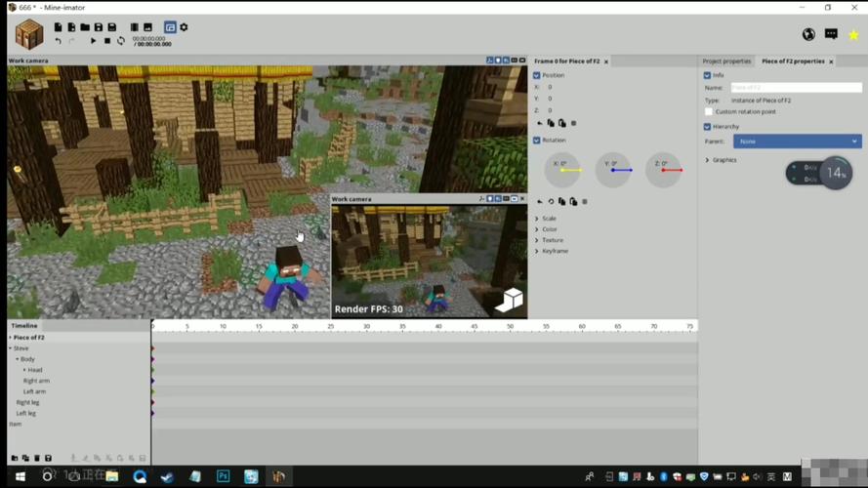Play the animation
The width and height of the screenshot is (868, 488).
coord(93,41)
